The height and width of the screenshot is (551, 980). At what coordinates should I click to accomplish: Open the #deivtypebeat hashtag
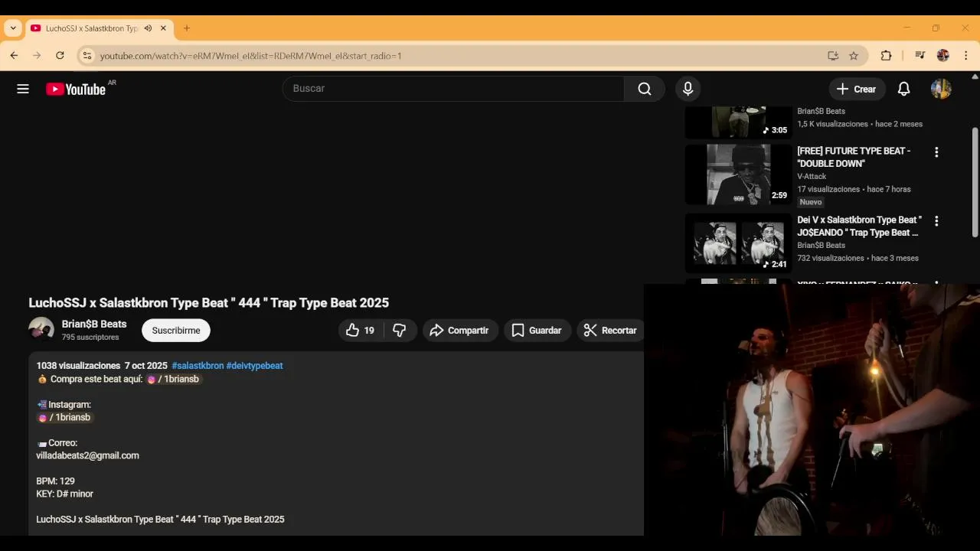click(x=255, y=366)
